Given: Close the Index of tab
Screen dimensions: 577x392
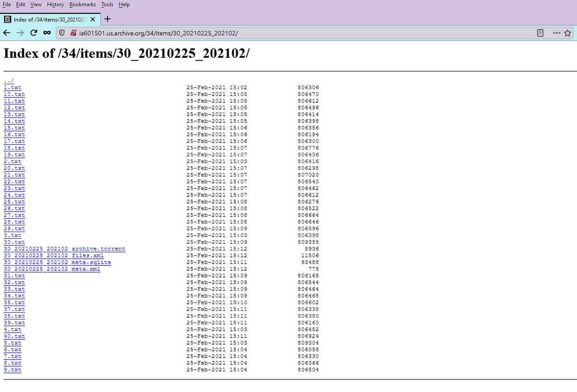Looking at the screenshot, I should pos(93,19).
